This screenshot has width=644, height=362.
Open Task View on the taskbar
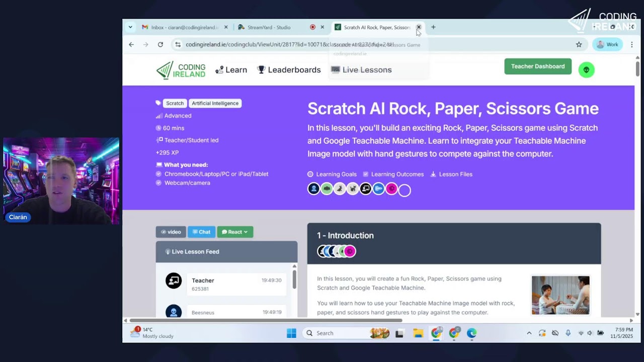click(x=399, y=333)
